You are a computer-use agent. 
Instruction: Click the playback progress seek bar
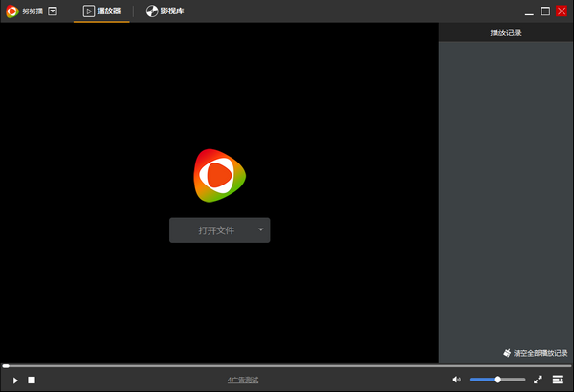coord(287,365)
